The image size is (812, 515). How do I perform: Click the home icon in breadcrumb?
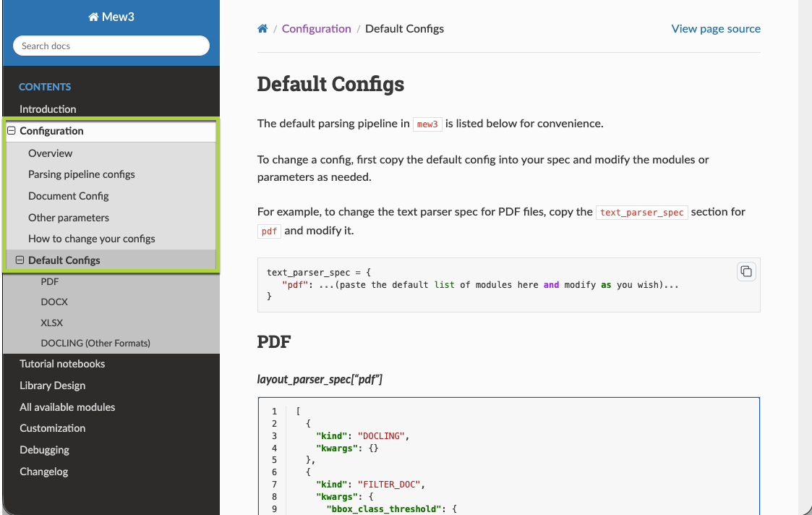click(x=262, y=29)
